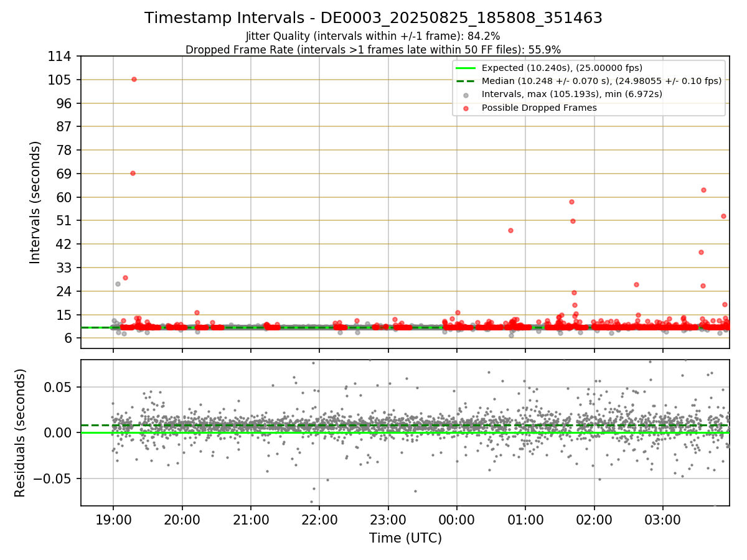Click the 20:00 time tick label
Viewport: 747px width, 560px height.
tap(182, 519)
